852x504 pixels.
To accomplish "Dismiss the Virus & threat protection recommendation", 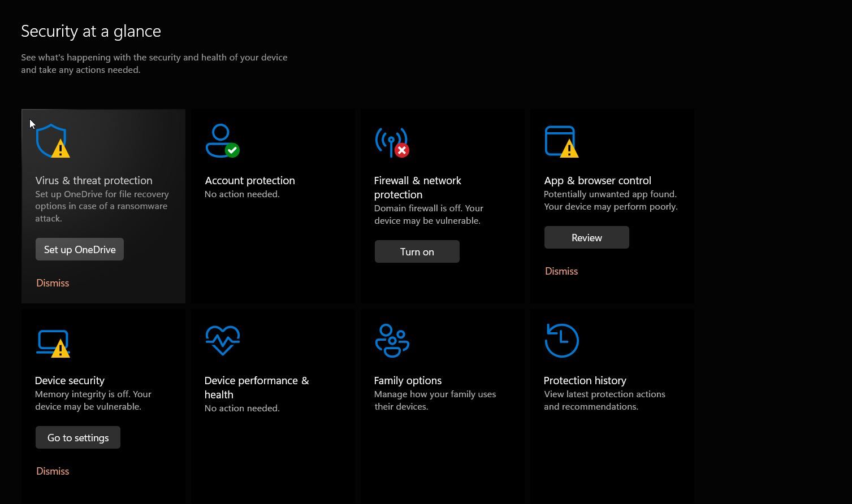I will 52,283.
